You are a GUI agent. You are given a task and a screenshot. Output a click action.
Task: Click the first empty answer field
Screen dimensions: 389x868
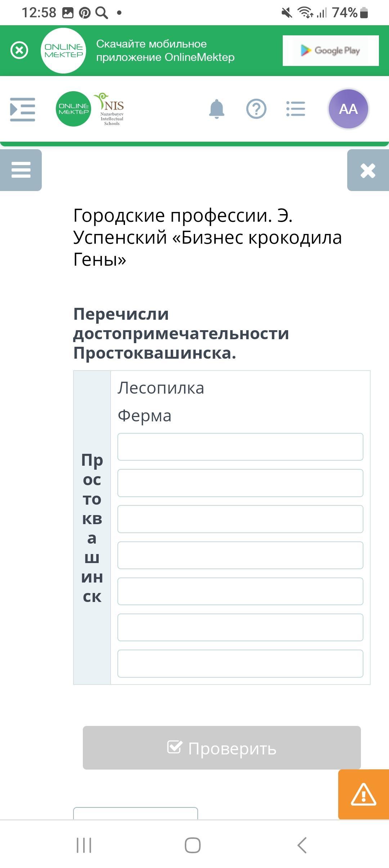[x=240, y=447]
